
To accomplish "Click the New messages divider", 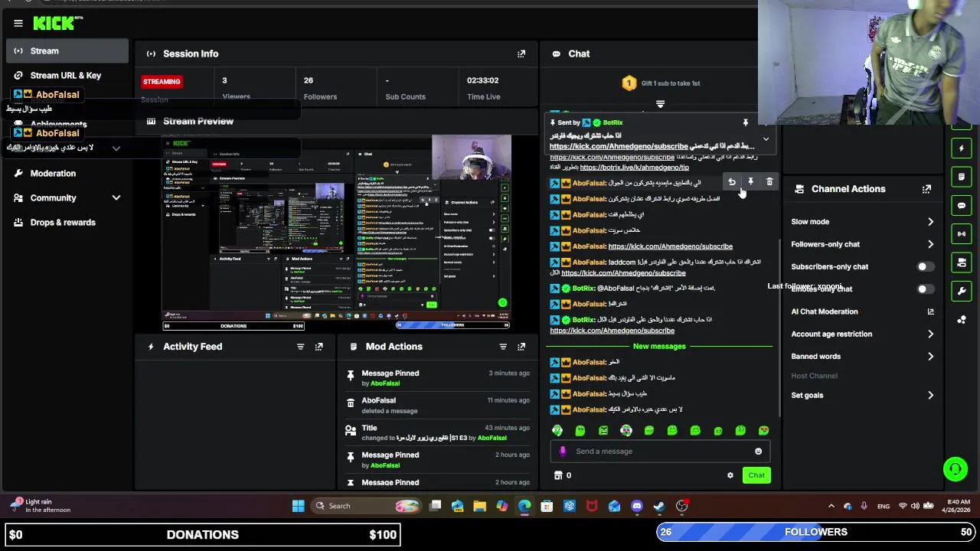I will pyautogui.click(x=659, y=347).
